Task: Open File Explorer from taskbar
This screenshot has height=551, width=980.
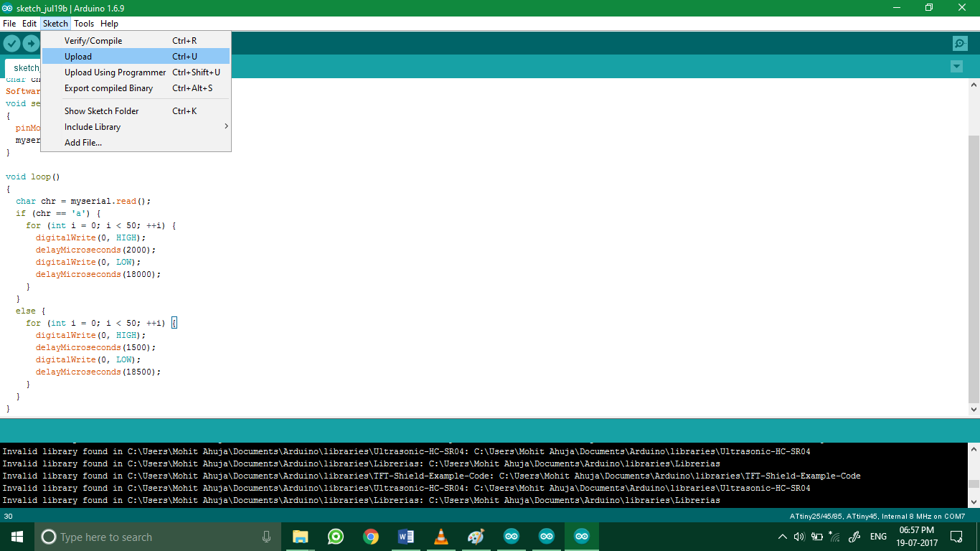Action: pyautogui.click(x=300, y=537)
